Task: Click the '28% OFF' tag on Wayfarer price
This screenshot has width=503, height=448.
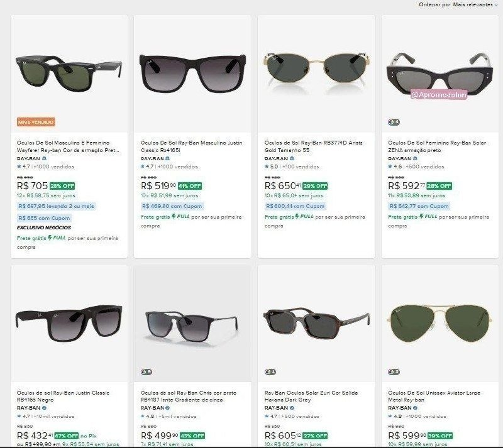Action: (x=62, y=186)
